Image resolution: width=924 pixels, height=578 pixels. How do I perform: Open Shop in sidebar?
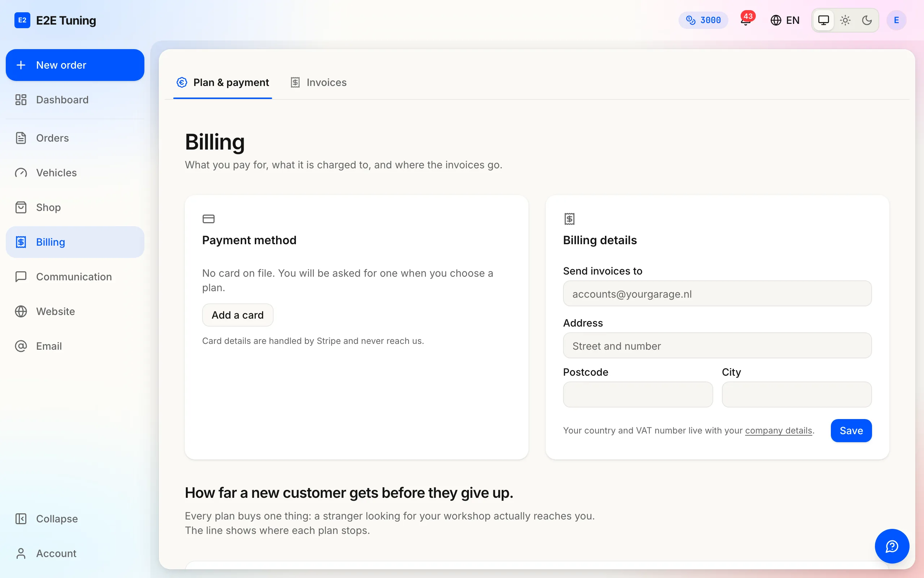75,207
